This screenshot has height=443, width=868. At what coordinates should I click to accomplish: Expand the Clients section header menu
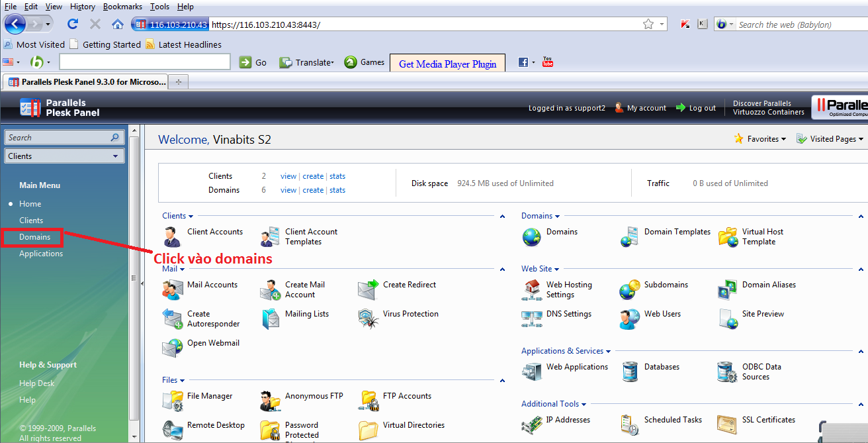pyautogui.click(x=178, y=216)
